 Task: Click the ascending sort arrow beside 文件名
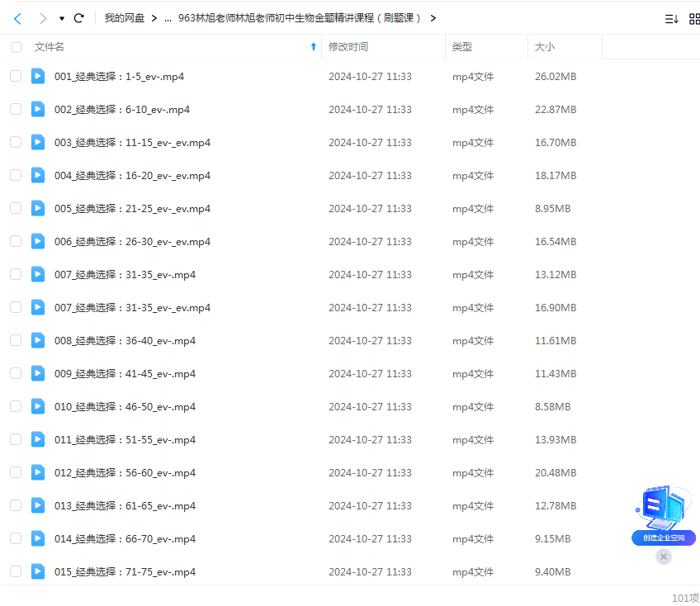pyautogui.click(x=311, y=47)
